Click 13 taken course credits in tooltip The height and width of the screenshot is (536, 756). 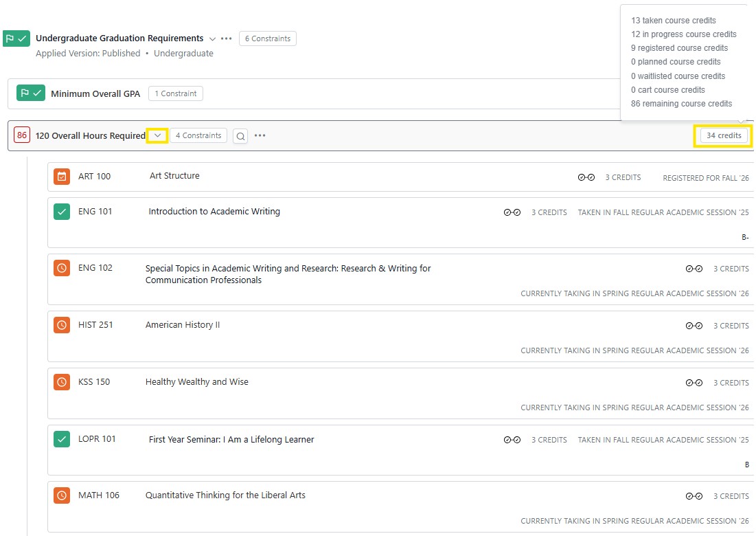click(x=674, y=20)
